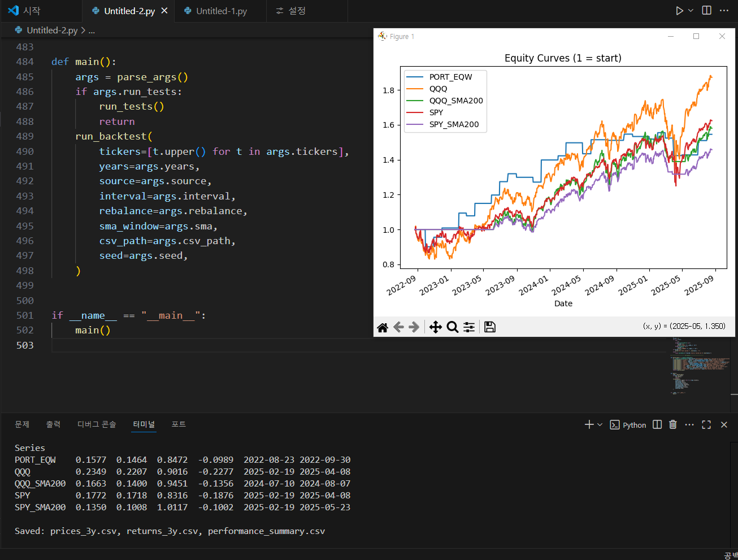This screenshot has width=738, height=560.
Task: Click the 'def main():' code line
Action: [x=84, y=62]
